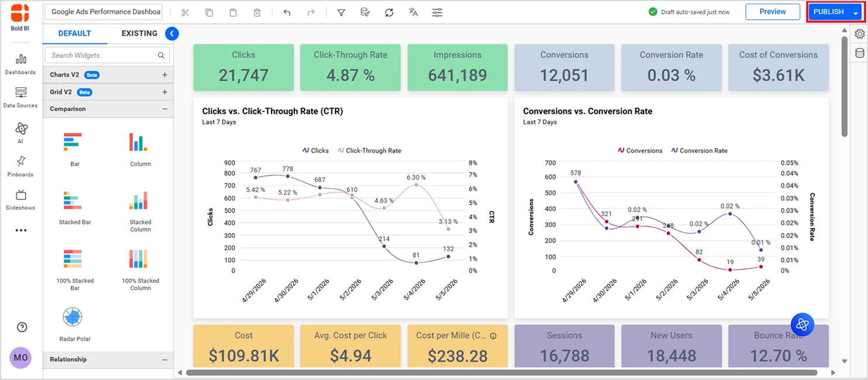
Task: Show more sidebar options (three dots)
Action: [x=21, y=230]
